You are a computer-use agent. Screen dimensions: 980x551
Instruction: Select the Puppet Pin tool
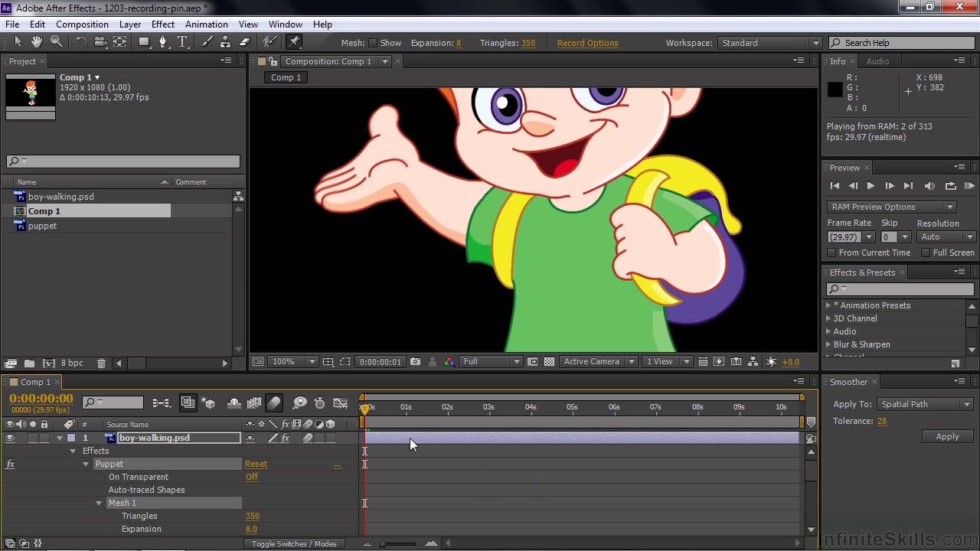point(294,42)
